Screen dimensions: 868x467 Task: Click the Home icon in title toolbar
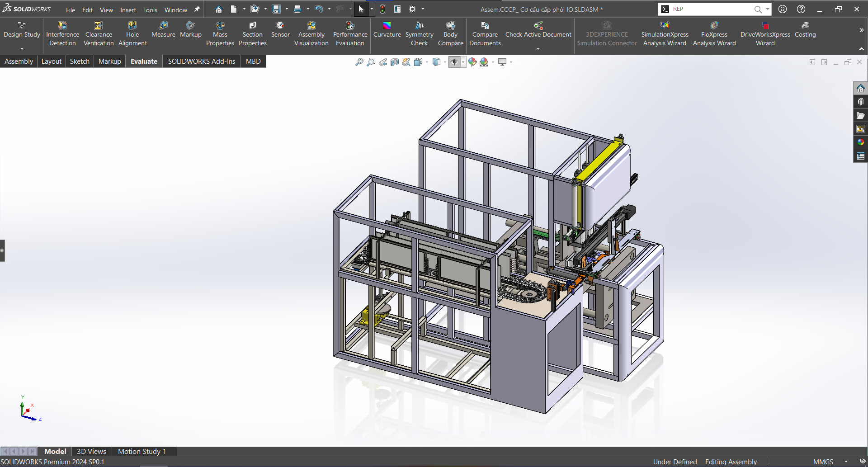[x=219, y=9]
